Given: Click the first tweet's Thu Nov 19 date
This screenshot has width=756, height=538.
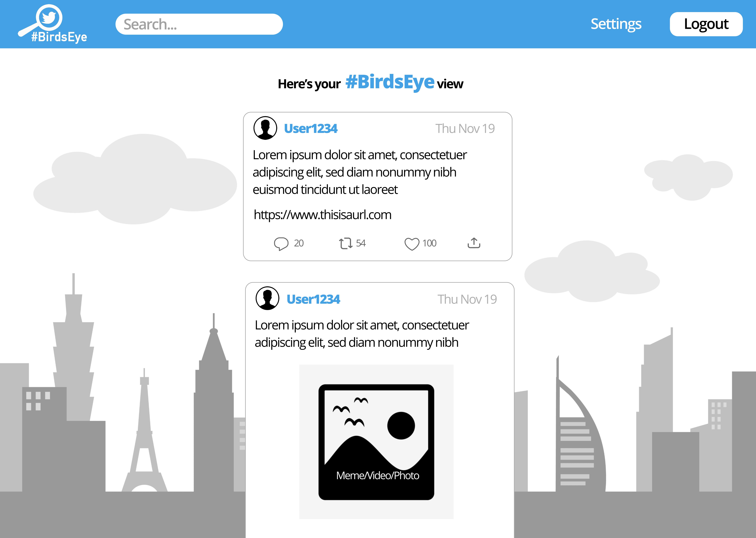Looking at the screenshot, I should [x=465, y=128].
